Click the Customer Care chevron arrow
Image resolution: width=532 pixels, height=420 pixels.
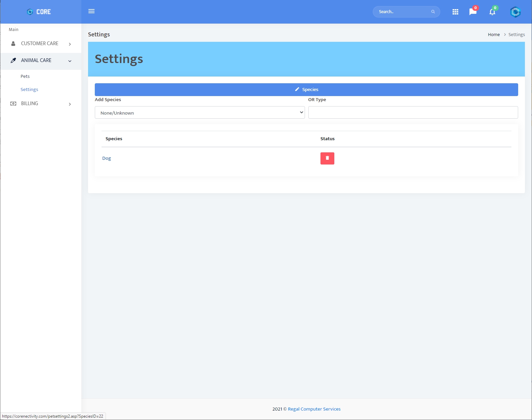pos(70,44)
